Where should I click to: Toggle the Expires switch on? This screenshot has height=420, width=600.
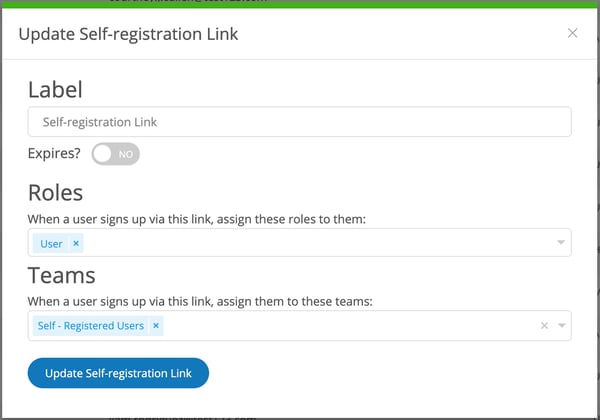[116, 155]
